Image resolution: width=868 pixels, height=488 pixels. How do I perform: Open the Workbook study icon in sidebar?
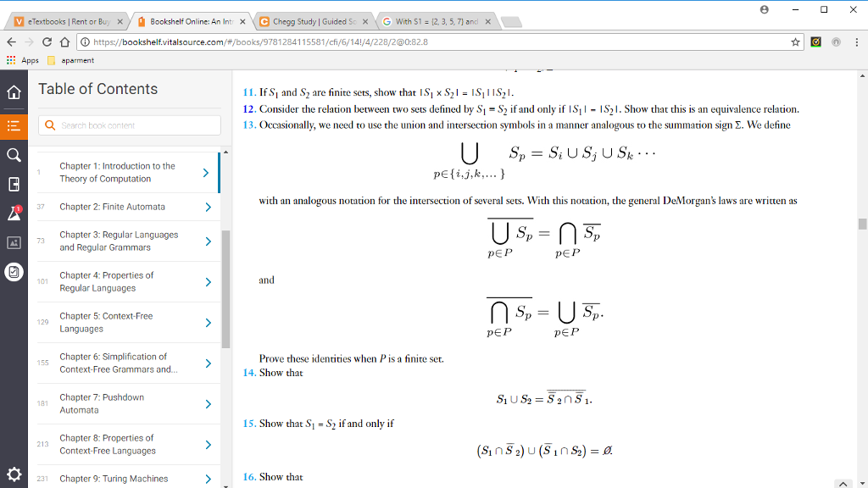pos(13,273)
